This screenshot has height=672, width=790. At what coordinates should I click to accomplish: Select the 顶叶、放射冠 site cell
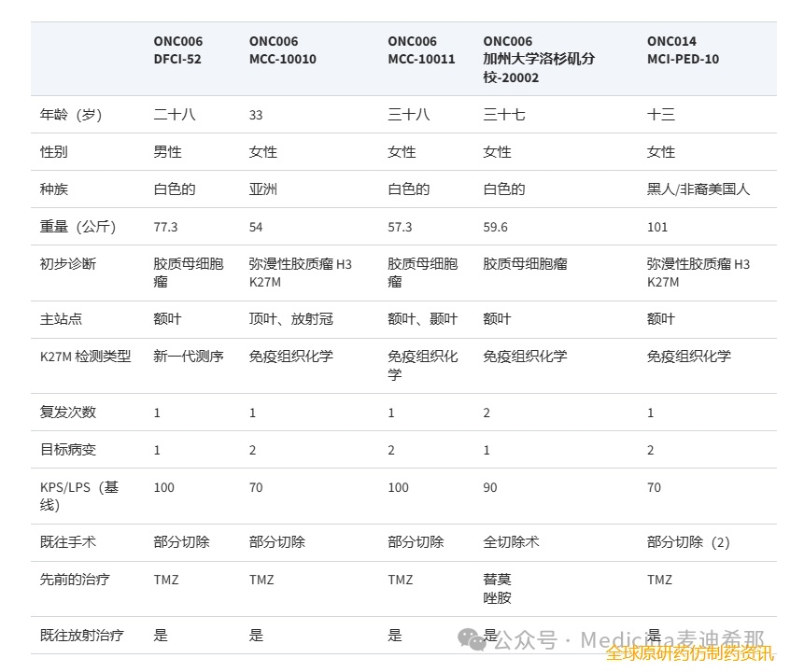point(290,319)
